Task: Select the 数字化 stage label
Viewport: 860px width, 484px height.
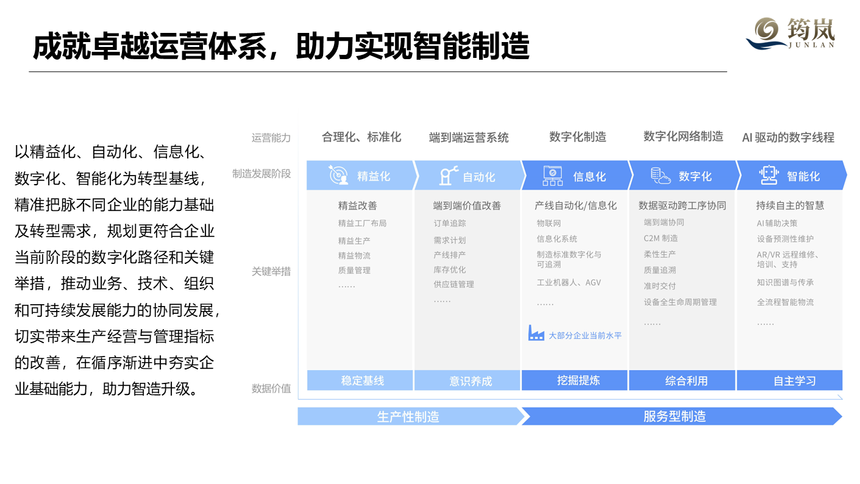Action: 695,177
